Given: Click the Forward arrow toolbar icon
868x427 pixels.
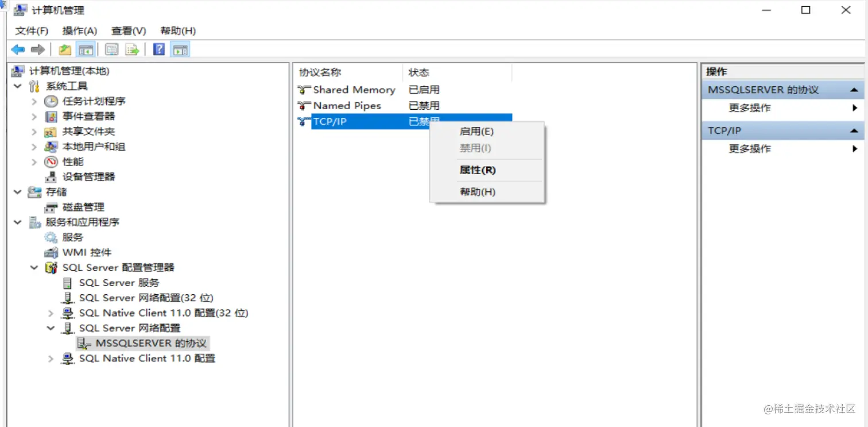Looking at the screenshot, I should (x=38, y=50).
